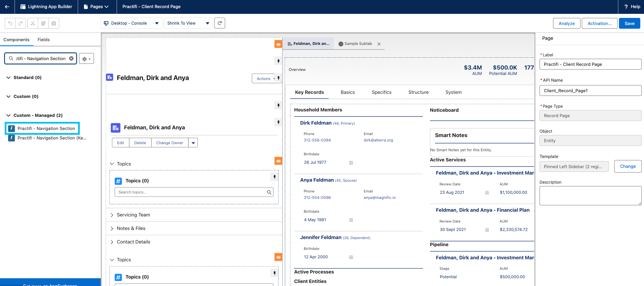
Task: Open the Feldman, Dirk an... workspace tab
Action: 308,44
